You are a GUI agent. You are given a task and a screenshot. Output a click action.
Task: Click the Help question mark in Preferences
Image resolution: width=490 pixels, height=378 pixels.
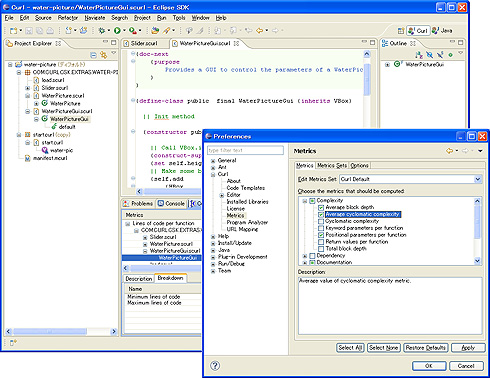click(215, 366)
